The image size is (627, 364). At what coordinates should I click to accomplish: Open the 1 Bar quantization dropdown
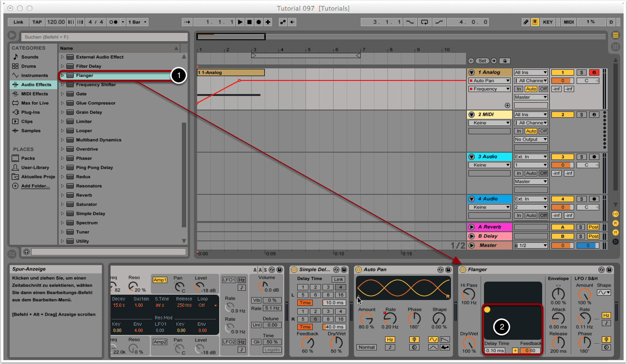coord(138,22)
